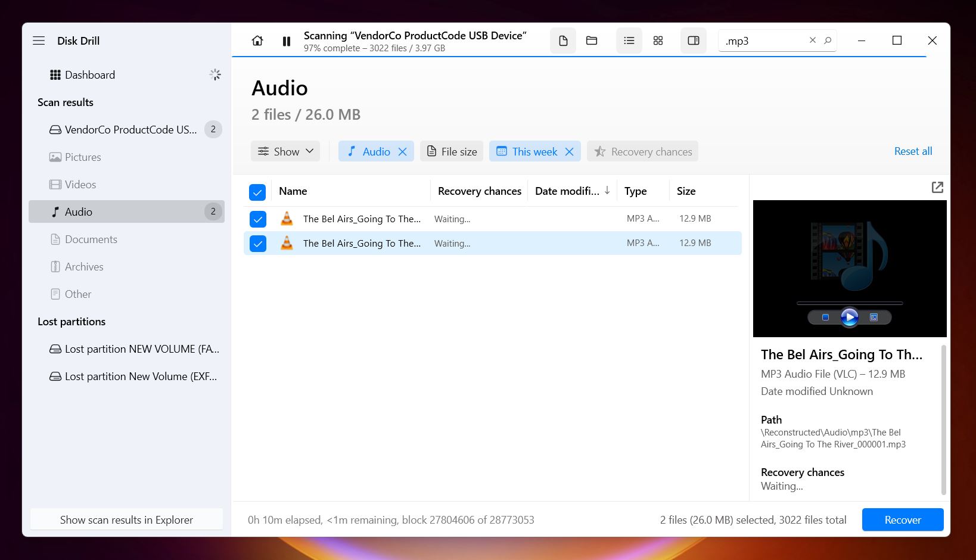976x560 pixels.
Task: Open the Other category
Action: [126, 294]
